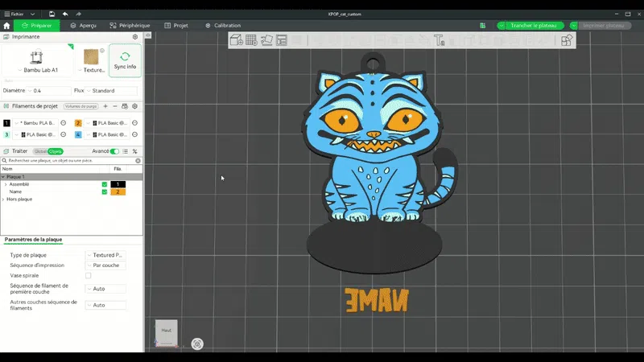
Task: Open the Flux Standard dropdown
Action: (111, 91)
